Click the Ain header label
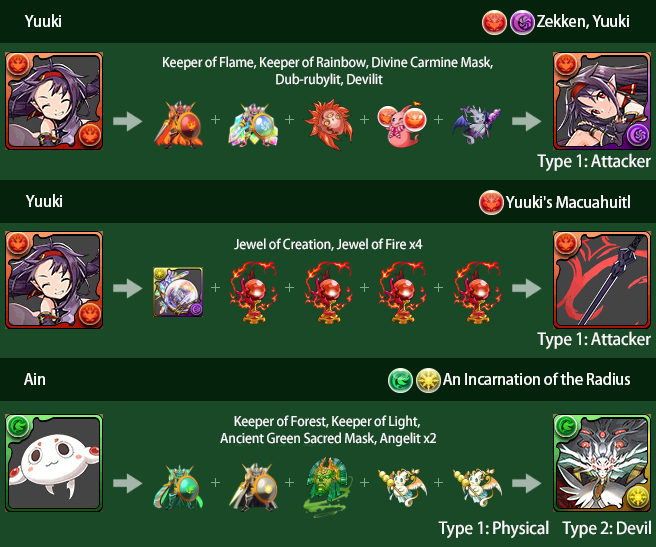The width and height of the screenshot is (656, 547). (35, 380)
